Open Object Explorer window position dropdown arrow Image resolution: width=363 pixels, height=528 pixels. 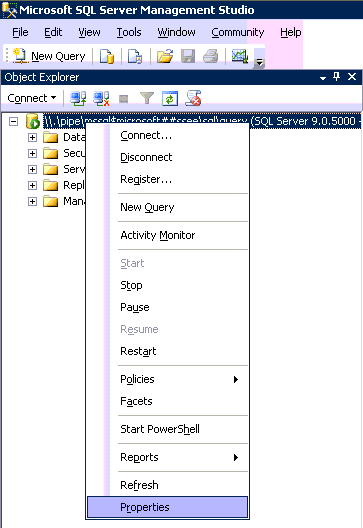323,78
